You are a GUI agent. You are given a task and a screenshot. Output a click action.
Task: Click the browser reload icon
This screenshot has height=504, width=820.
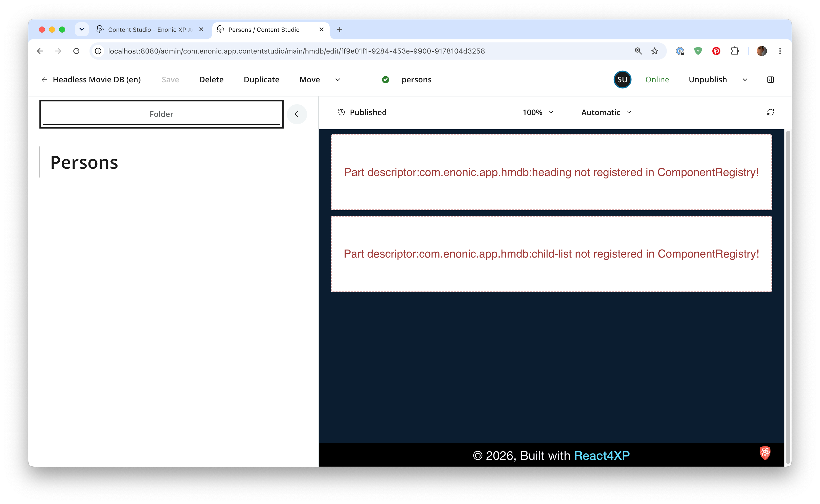coord(76,51)
